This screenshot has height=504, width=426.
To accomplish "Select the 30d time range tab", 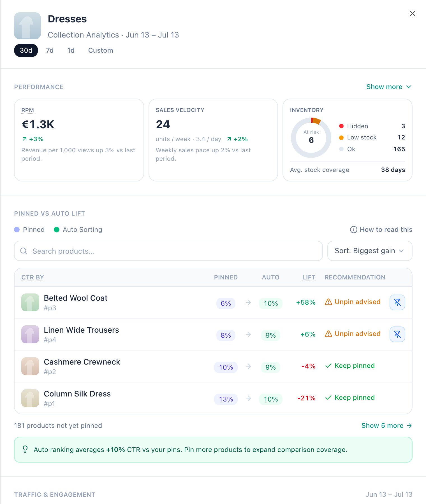I will [26, 50].
